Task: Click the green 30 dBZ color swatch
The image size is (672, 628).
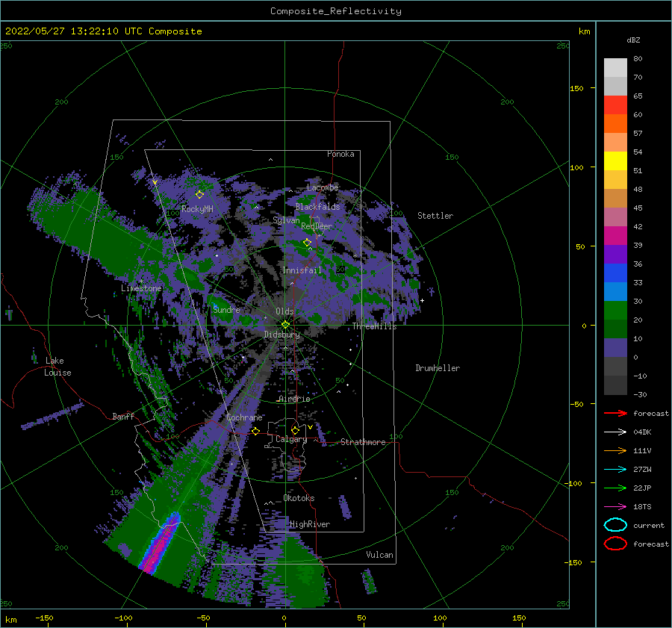Action: tap(615, 310)
